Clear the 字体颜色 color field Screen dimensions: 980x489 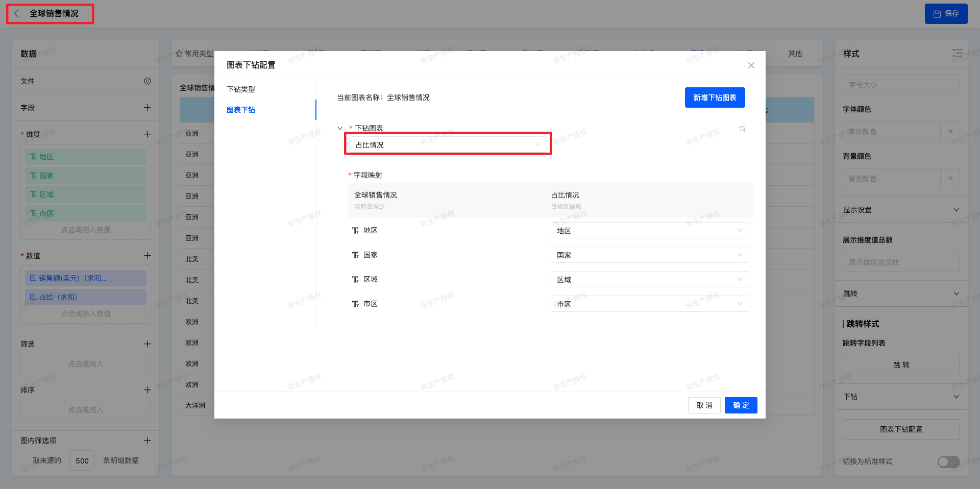pos(950,132)
